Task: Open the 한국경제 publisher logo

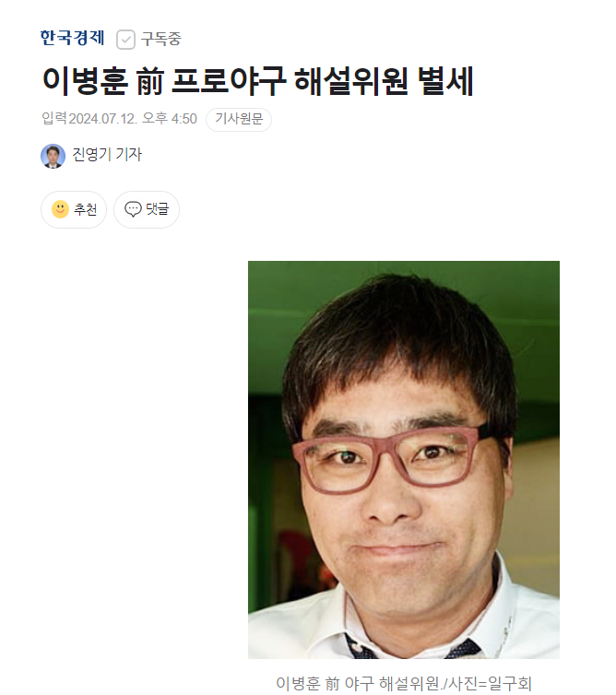Action: (x=72, y=38)
